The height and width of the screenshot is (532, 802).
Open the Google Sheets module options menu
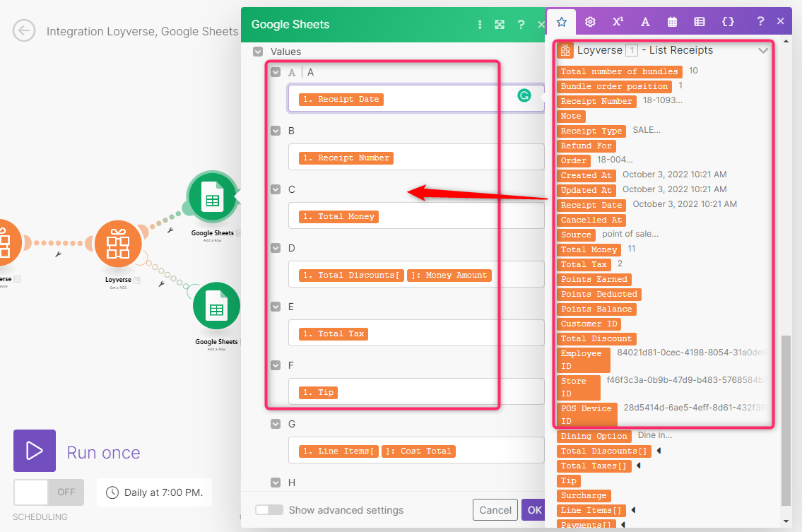pyautogui.click(x=480, y=25)
